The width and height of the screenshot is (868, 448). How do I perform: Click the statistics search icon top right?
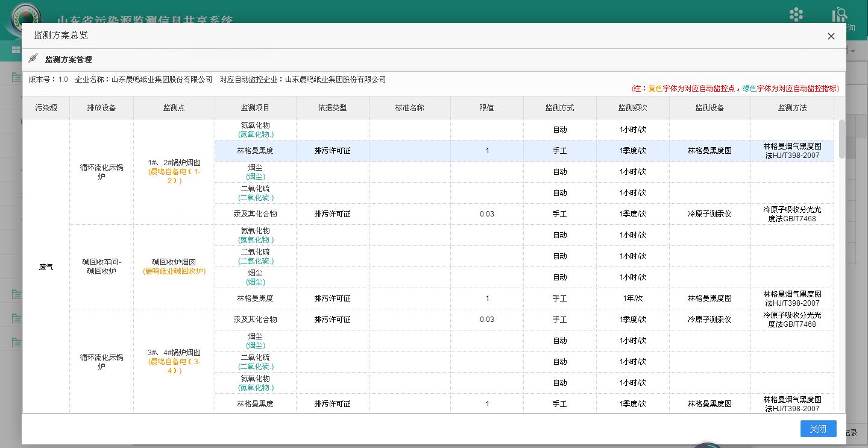coord(839,14)
